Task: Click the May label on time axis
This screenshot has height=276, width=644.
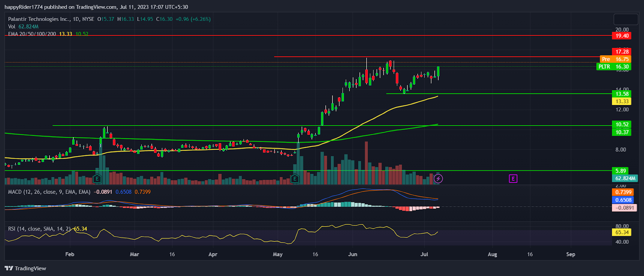Action: point(278,254)
